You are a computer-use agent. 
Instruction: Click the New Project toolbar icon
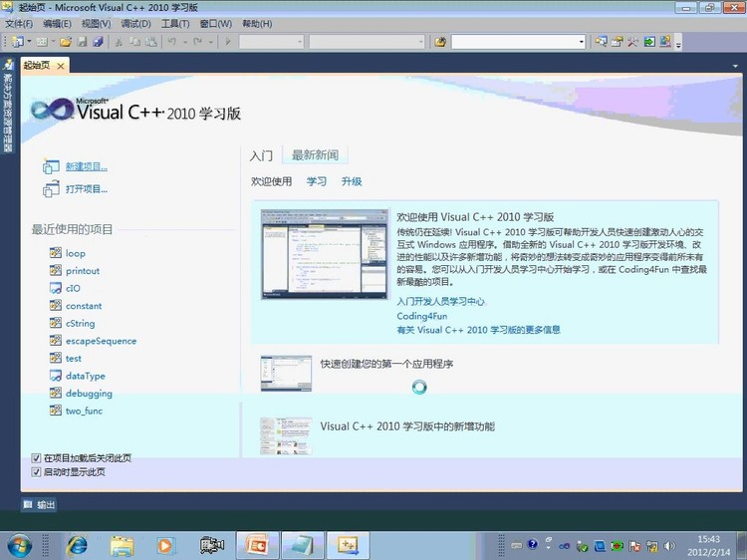tap(18, 42)
